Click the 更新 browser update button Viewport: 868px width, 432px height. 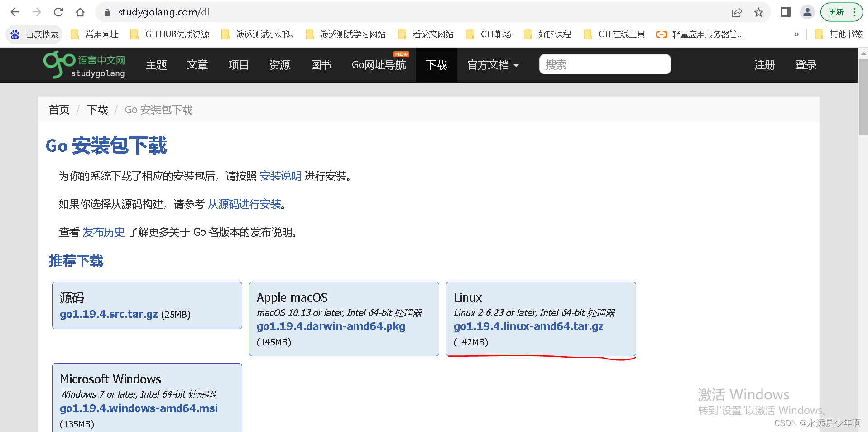pyautogui.click(x=841, y=12)
